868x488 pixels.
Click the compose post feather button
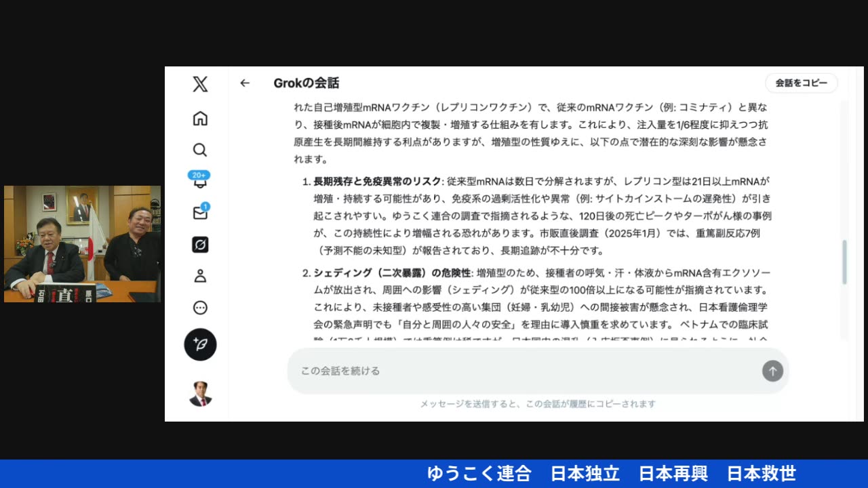200,344
